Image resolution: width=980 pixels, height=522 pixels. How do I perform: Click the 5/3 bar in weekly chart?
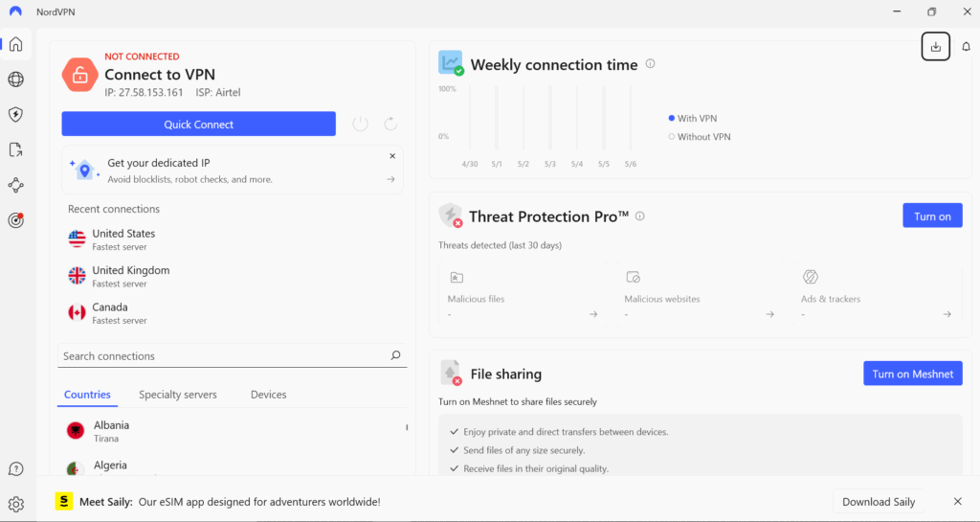pyautogui.click(x=550, y=118)
